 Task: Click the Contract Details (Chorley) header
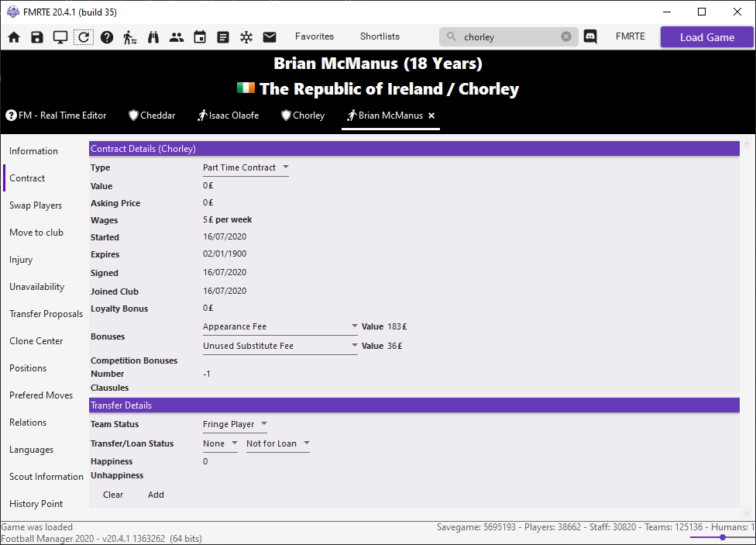(414, 149)
